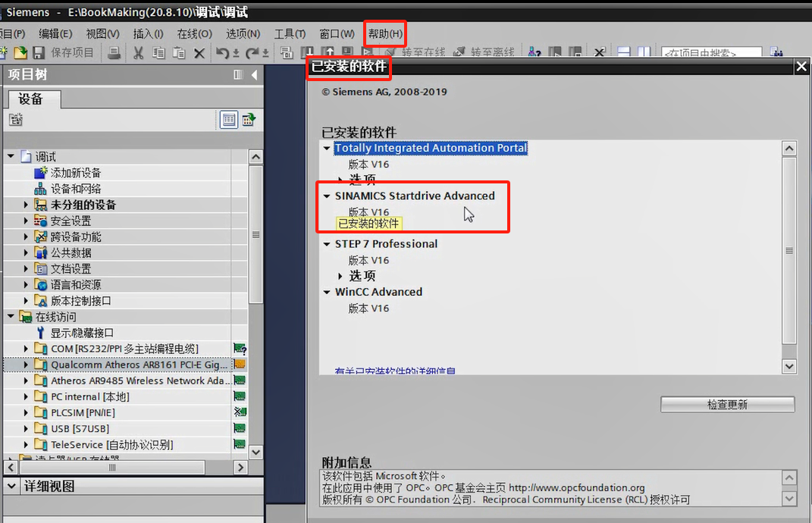Click the status icon of PLCSIM row
This screenshot has height=523, width=812.
240,412
